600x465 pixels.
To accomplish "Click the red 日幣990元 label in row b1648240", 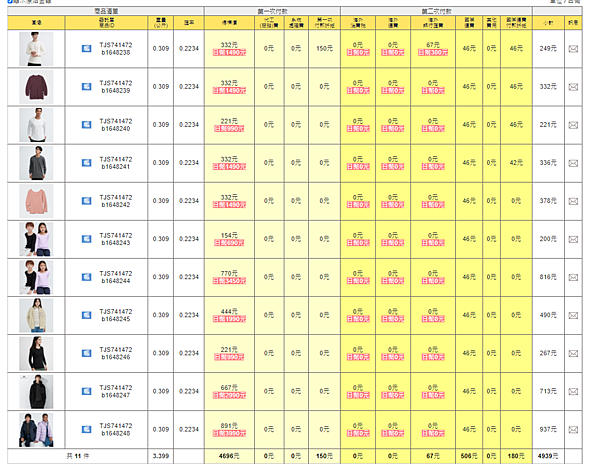I will 229,129.
